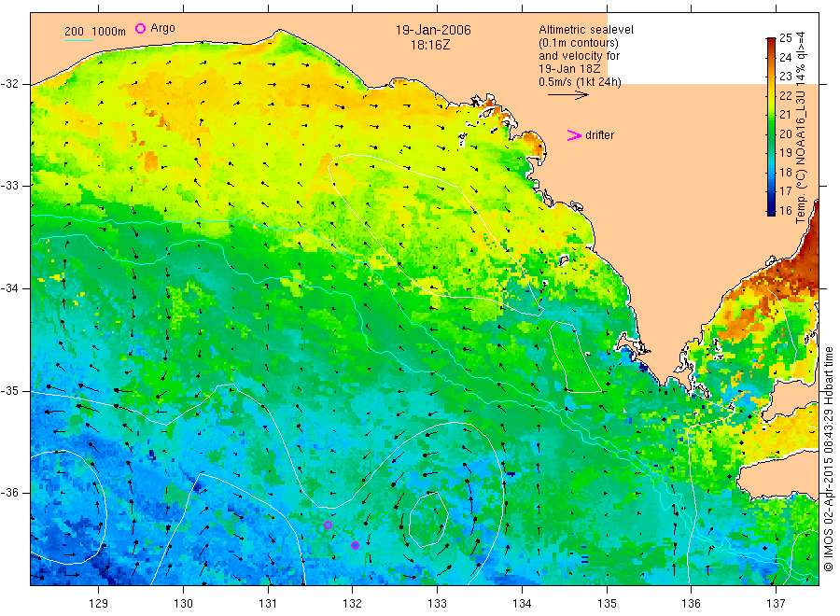Click the color bar value 25
Screen dimensions: 840x616
785,38
